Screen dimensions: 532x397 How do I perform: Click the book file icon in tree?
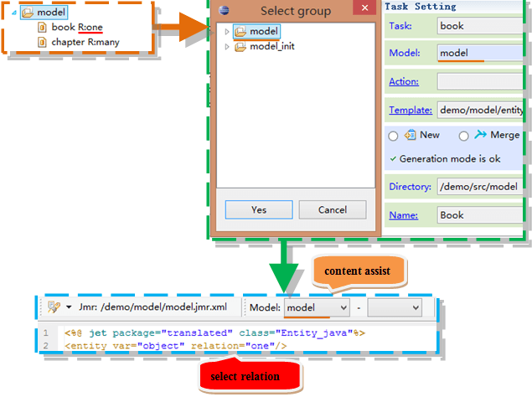point(42,27)
